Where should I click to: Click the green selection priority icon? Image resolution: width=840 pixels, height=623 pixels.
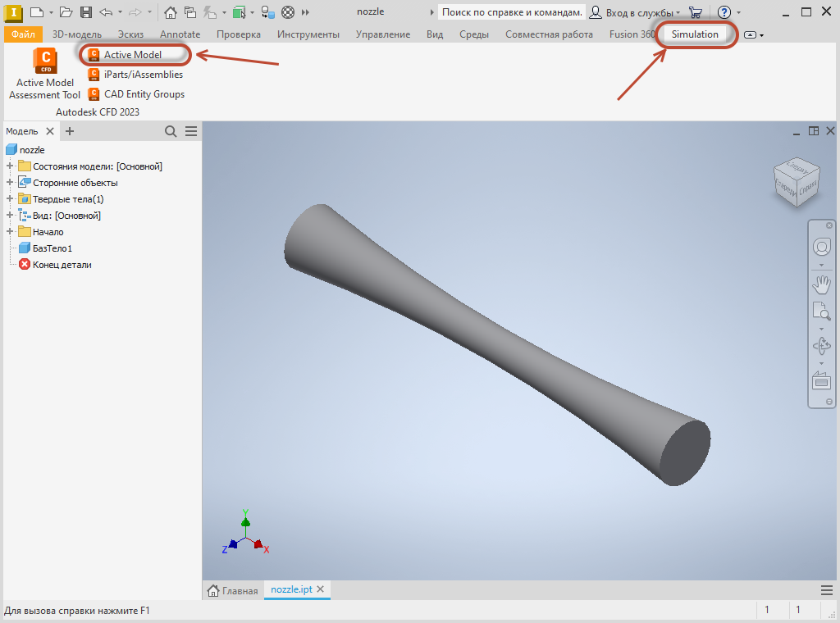click(239, 11)
